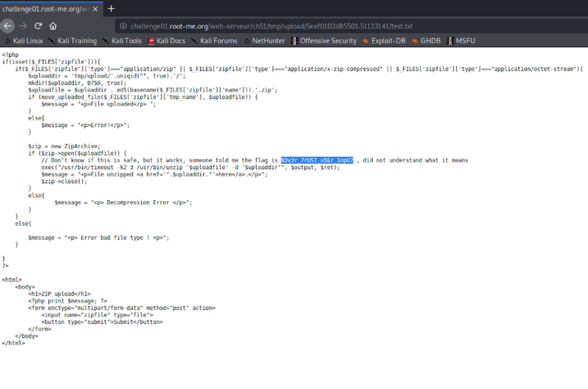Open the GHDB bookmark

[x=426, y=41]
